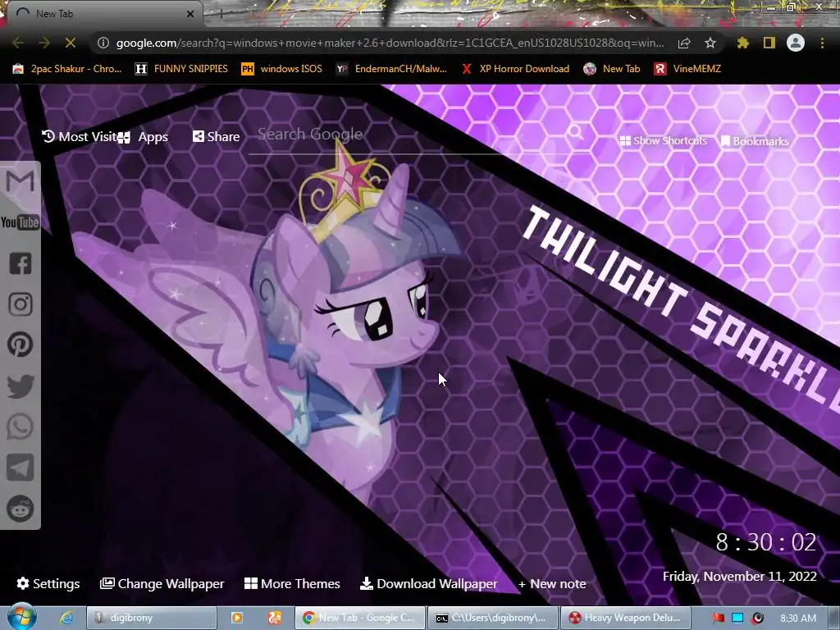840x630 pixels.
Task: Toggle Show Shortcuts
Action: (663, 141)
